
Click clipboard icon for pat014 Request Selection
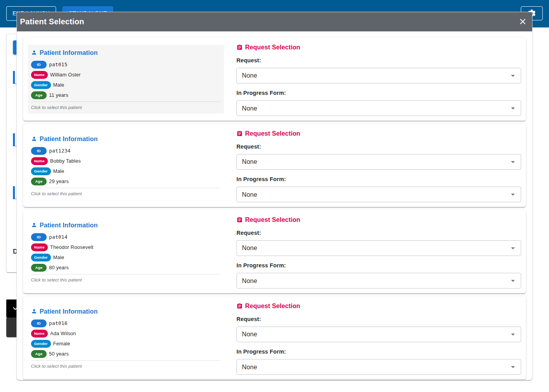[x=240, y=220]
